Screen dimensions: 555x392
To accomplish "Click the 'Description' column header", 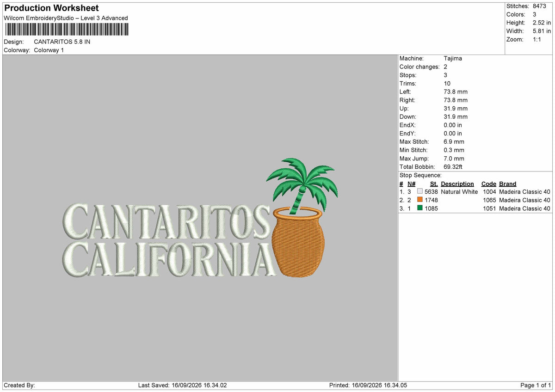I will pyautogui.click(x=457, y=184).
